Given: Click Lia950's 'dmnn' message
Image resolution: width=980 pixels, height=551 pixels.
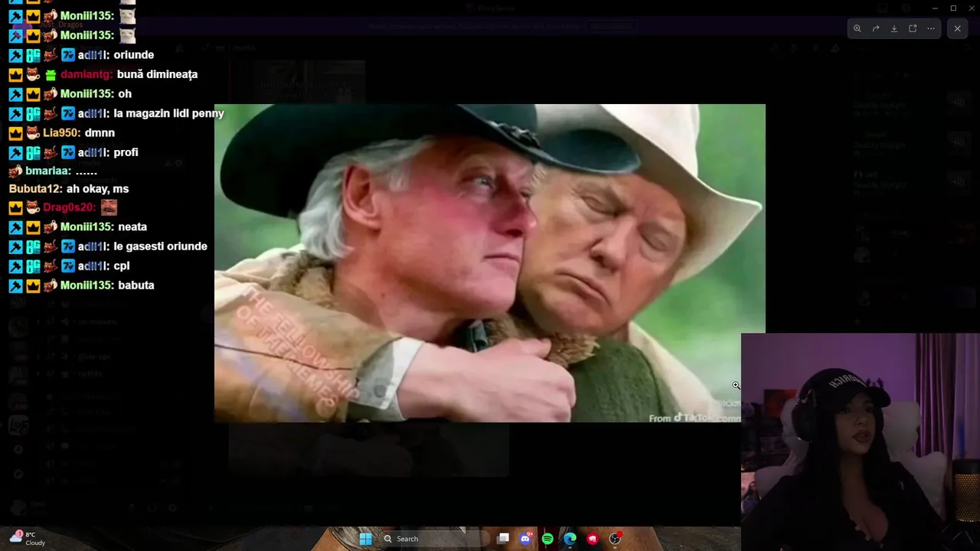Looking at the screenshot, I should (x=100, y=132).
